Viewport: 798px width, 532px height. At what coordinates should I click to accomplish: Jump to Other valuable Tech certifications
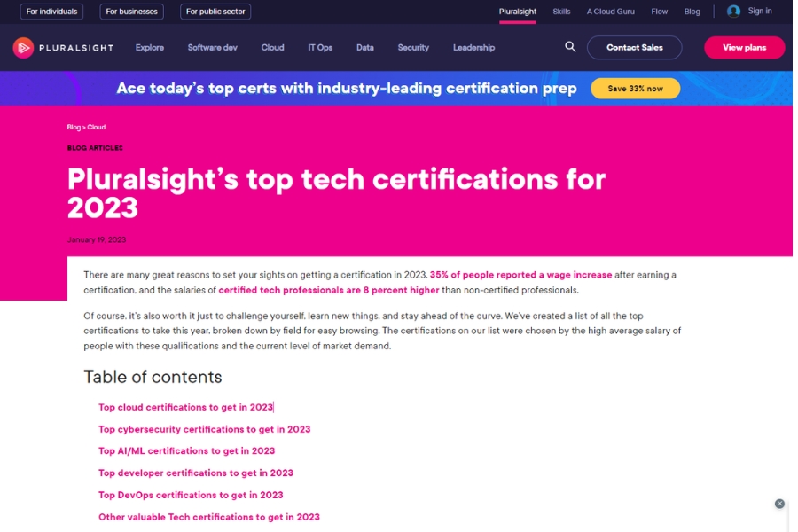pyautogui.click(x=208, y=517)
